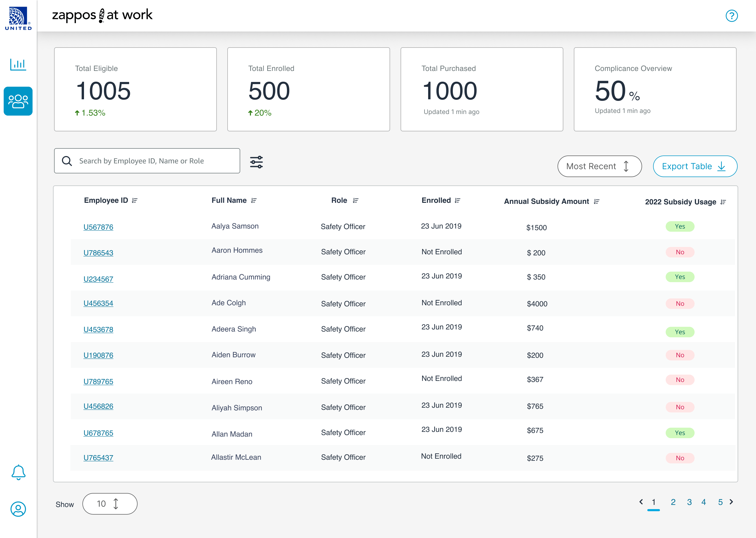Open employee U190876 link
The image size is (756, 538).
pyautogui.click(x=98, y=355)
